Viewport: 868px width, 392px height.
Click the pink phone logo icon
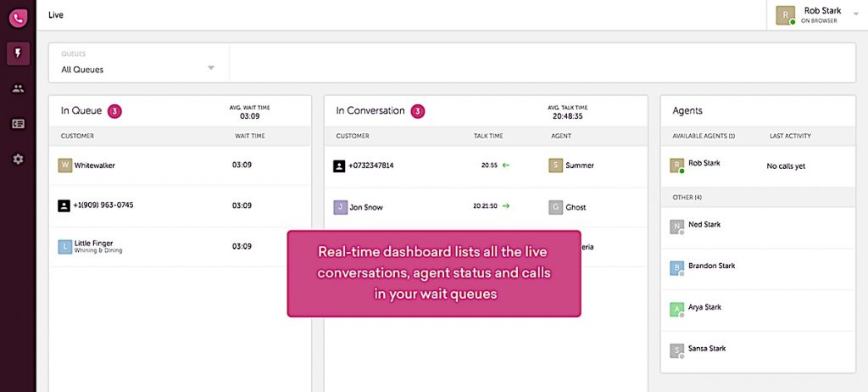coord(18,17)
